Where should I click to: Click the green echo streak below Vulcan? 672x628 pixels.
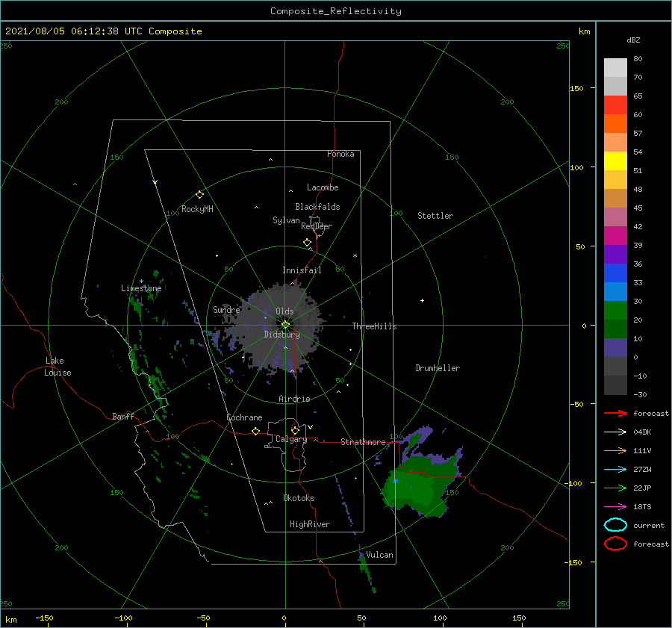(x=367, y=572)
